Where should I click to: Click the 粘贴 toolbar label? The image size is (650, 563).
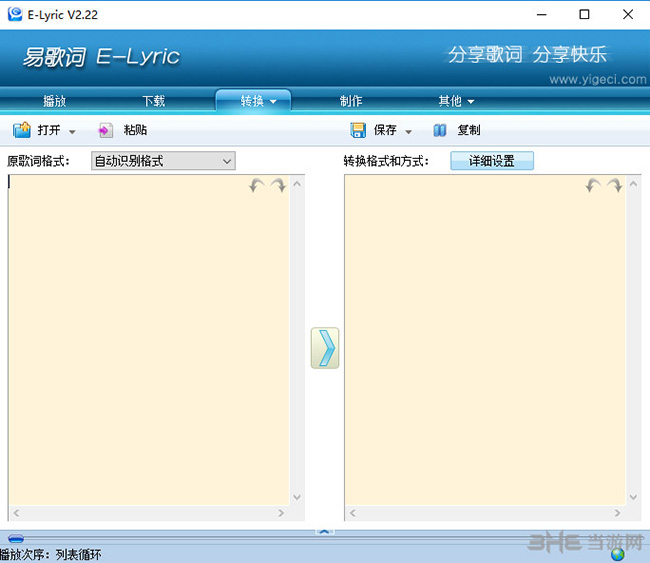point(135,130)
